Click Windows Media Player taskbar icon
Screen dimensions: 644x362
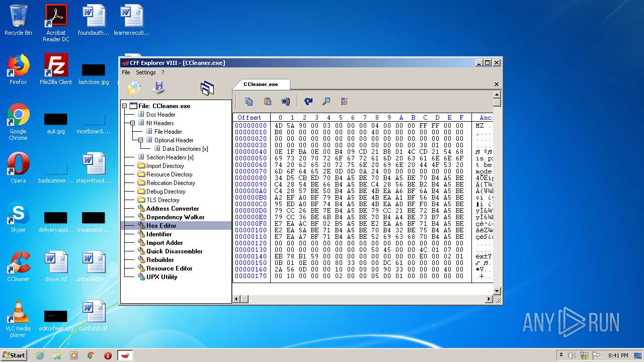[x=74, y=355]
